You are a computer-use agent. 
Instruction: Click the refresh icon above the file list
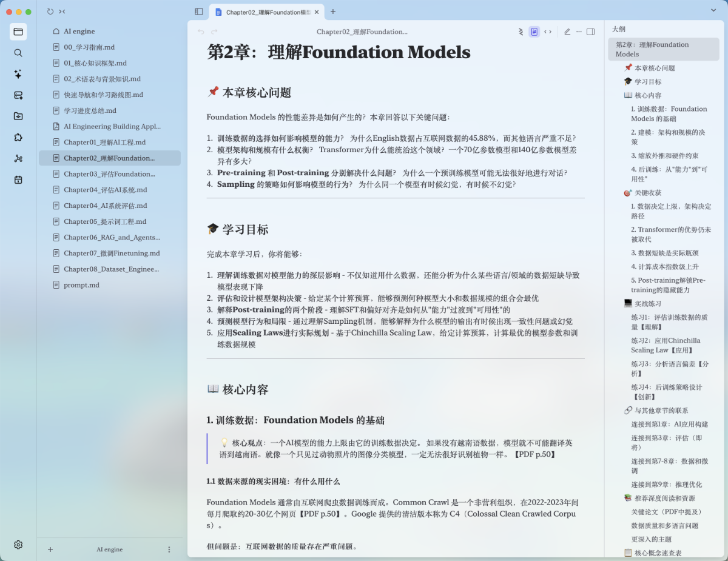pos(50,12)
